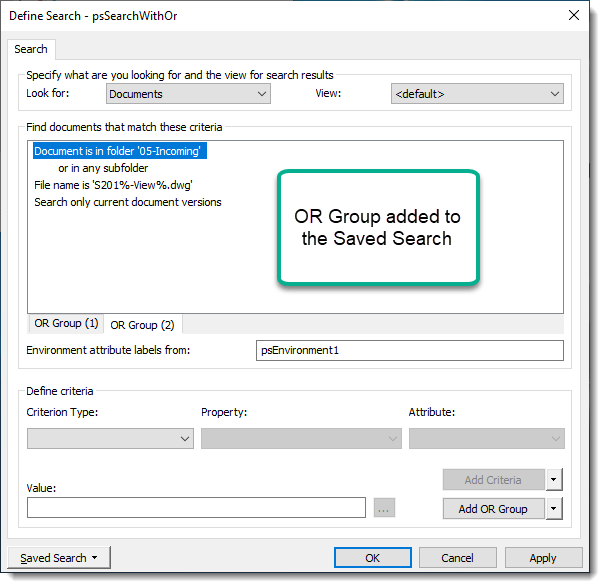The width and height of the screenshot is (605, 588).
Task: Select 'Search only current document versions' line
Action: coord(127,202)
